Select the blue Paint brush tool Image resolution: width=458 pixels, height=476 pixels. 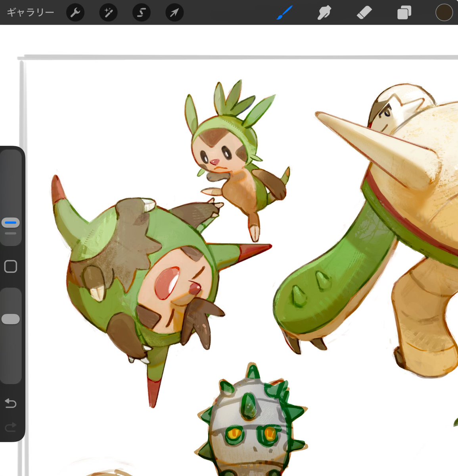tap(284, 13)
